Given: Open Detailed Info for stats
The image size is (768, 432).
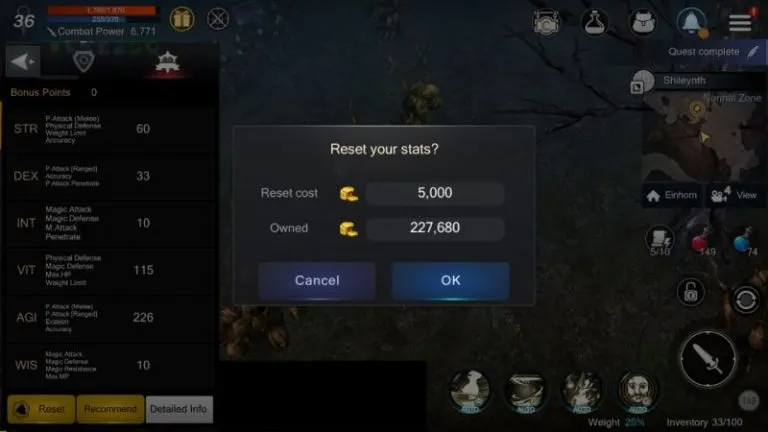Looking at the screenshot, I should (x=178, y=409).
